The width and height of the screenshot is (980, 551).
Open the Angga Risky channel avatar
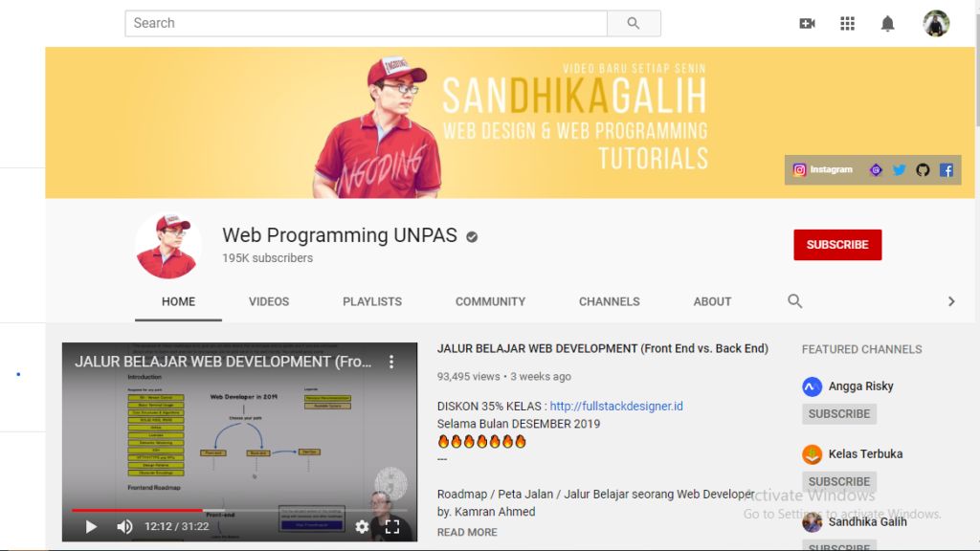point(812,386)
